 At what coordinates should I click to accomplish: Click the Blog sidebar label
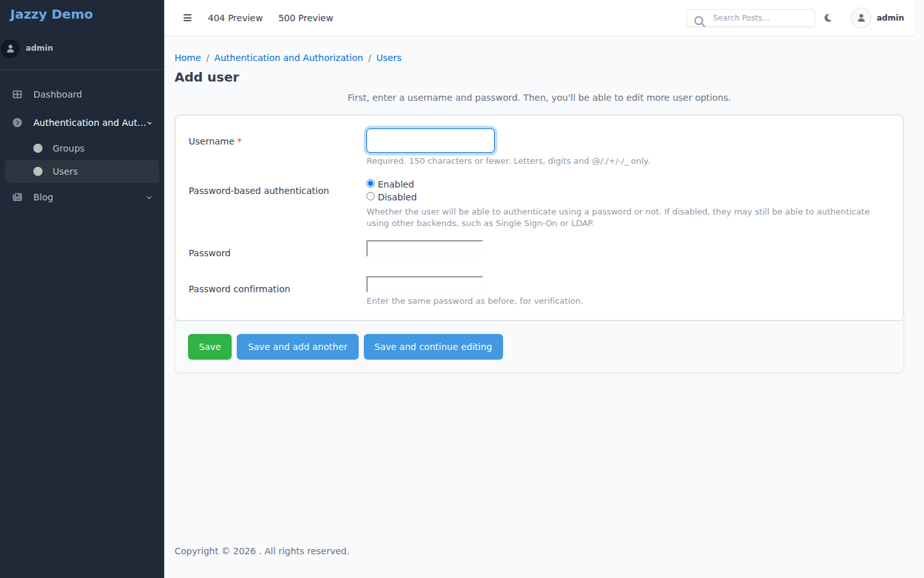pyautogui.click(x=43, y=197)
